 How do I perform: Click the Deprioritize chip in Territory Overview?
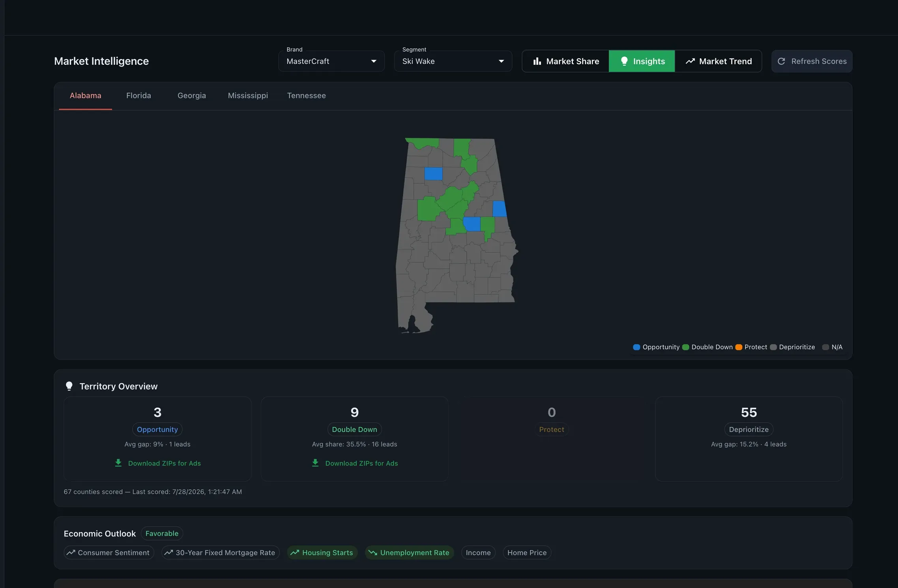[749, 429]
